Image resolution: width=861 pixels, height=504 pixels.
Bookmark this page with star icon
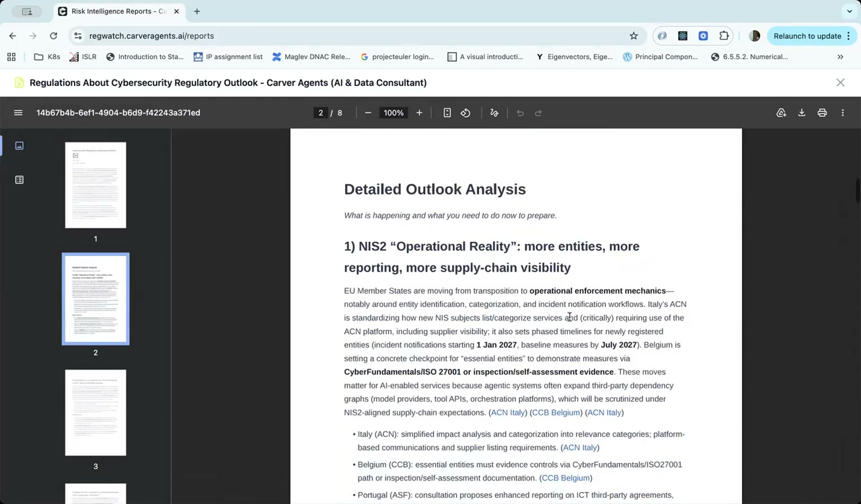[634, 36]
